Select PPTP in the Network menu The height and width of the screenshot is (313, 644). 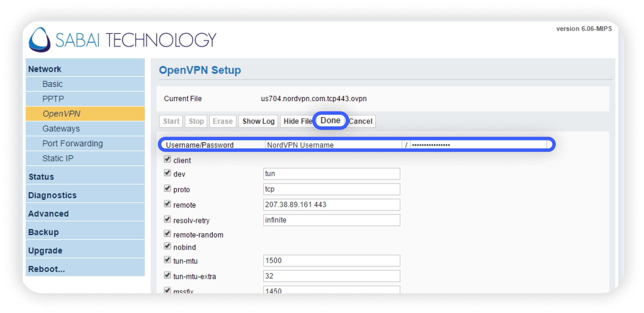(x=53, y=99)
